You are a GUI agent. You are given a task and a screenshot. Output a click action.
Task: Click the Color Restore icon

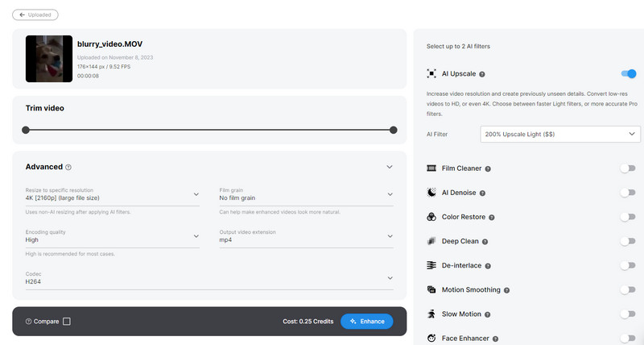pyautogui.click(x=432, y=217)
